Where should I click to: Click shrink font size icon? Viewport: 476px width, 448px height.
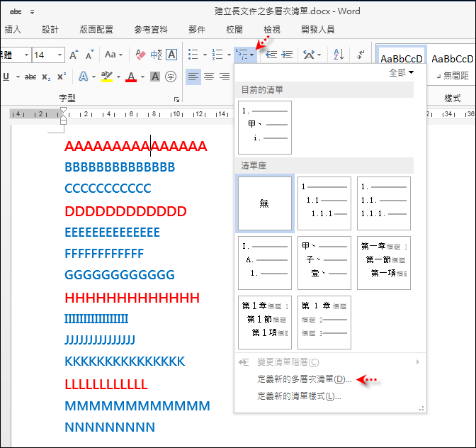tap(90, 55)
